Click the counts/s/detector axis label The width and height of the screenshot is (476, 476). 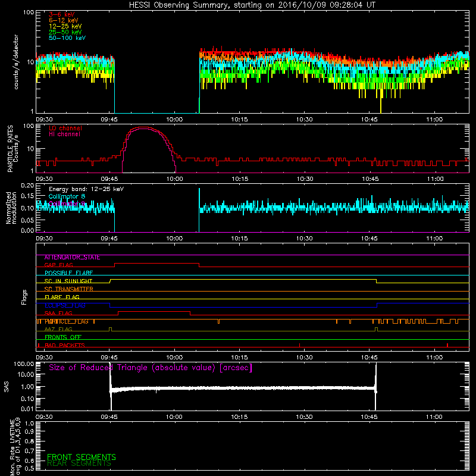[x=16, y=62]
